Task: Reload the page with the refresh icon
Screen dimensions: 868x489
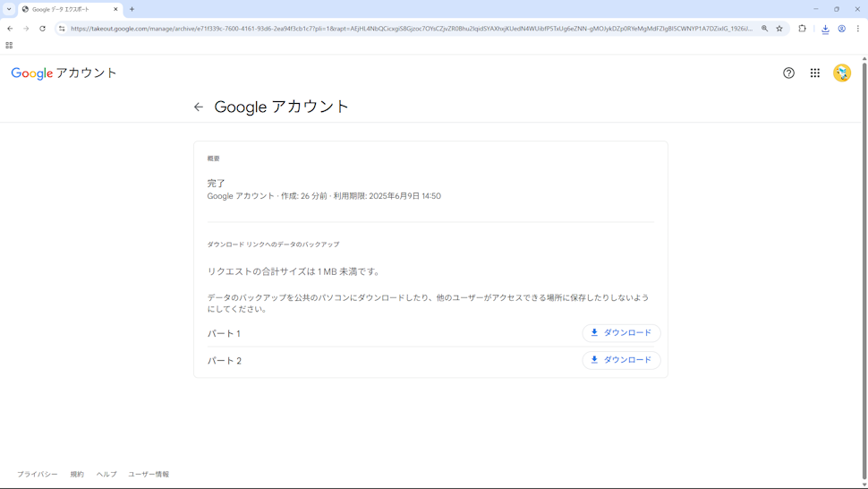Action: pyautogui.click(x=42, y=29)
